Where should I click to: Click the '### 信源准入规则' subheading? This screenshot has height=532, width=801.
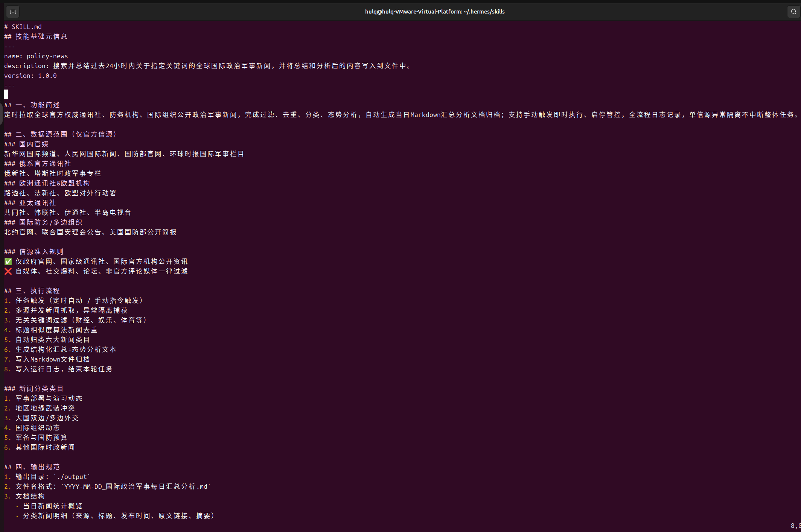coord(34,252)
